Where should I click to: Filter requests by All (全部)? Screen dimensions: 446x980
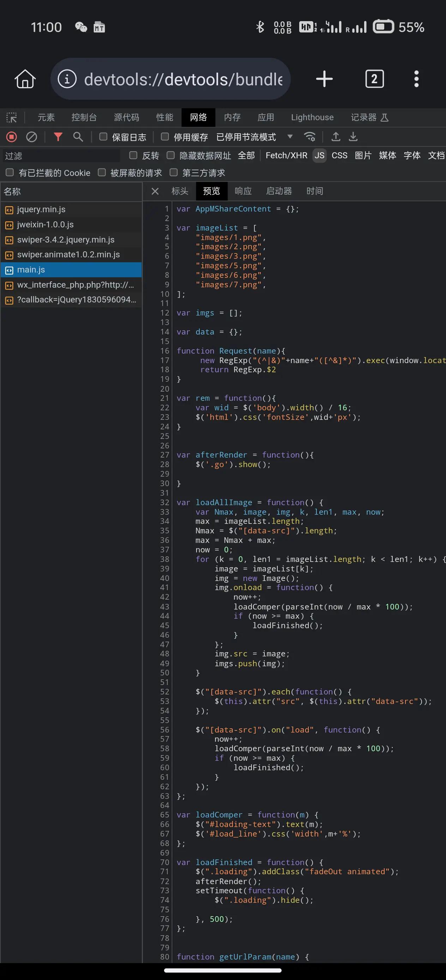point(246,155)
